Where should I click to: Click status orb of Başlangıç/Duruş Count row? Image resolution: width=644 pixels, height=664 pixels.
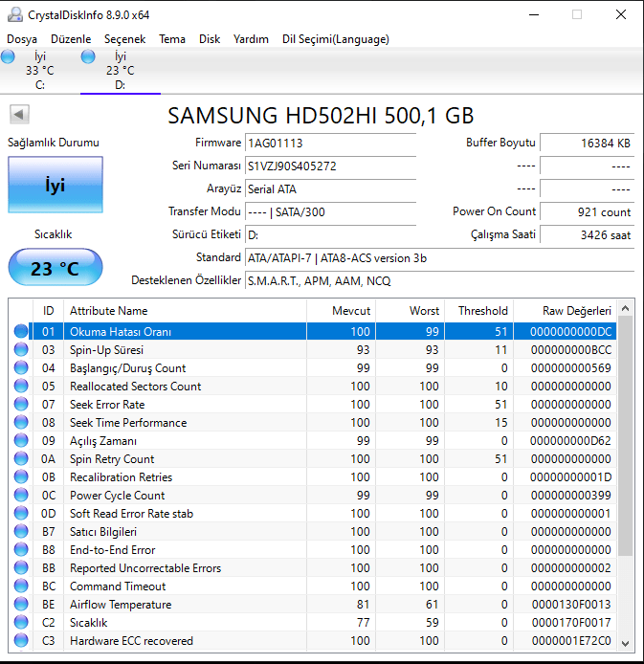(x=21, y=367)
